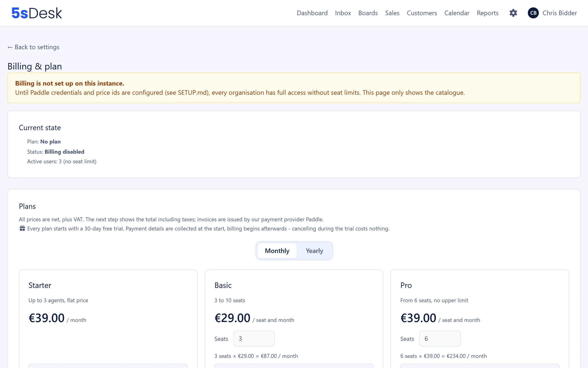Switch billing period to Yearly
Viewport: 588px width, 368px height.
click(x=314, y=251)
